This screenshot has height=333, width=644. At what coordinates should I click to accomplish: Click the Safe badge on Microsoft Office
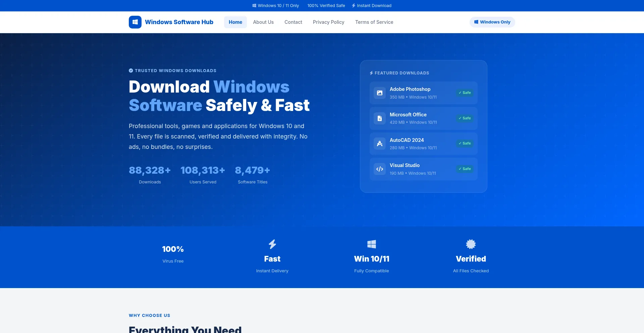pos(465,118)
